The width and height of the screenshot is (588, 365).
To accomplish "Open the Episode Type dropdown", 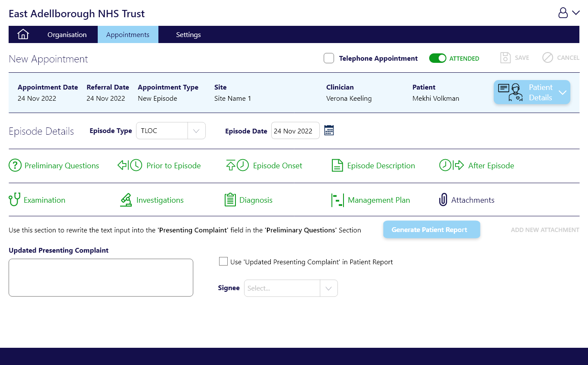I will point(196,131).
